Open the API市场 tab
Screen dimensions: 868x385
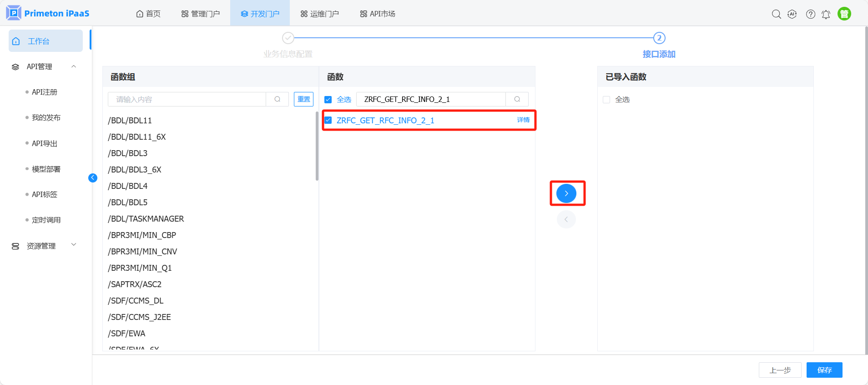pyautogui.click(x=378, y=14)
